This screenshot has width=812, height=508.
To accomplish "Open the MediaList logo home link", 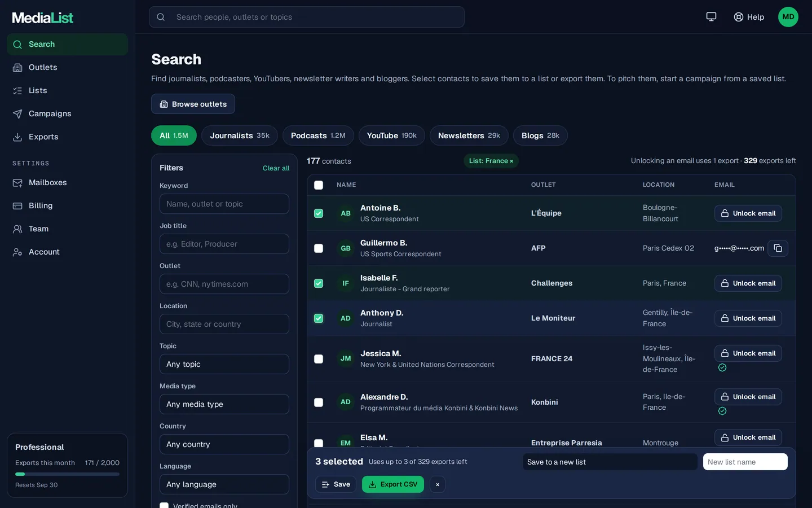I will [x=43, y=18].
